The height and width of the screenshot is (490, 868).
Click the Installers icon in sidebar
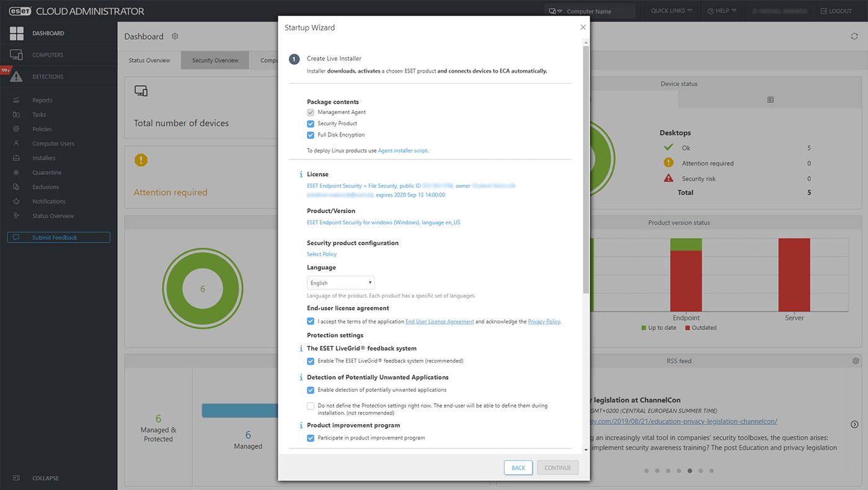tap(16, 158)
